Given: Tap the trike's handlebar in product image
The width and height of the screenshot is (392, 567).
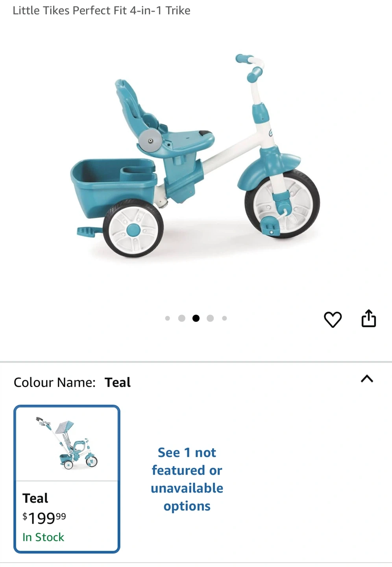Looking at the screenshot, I should [x=250, y=67].
